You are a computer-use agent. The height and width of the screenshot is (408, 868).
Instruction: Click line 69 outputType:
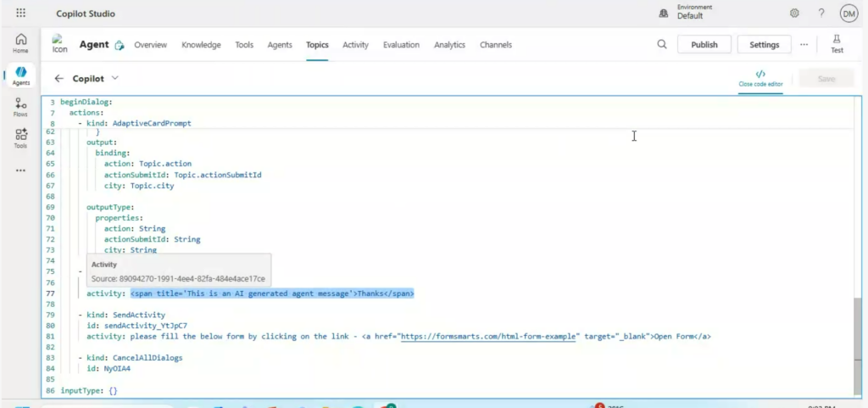pyautogui.click(x=110, y=207)
